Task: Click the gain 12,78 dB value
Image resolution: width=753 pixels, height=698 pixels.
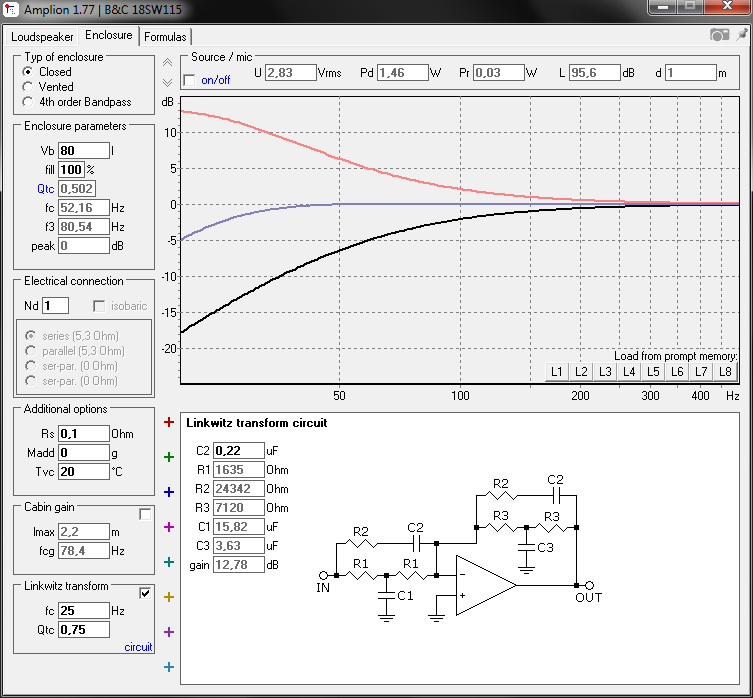Action: [x=239, y=564]
